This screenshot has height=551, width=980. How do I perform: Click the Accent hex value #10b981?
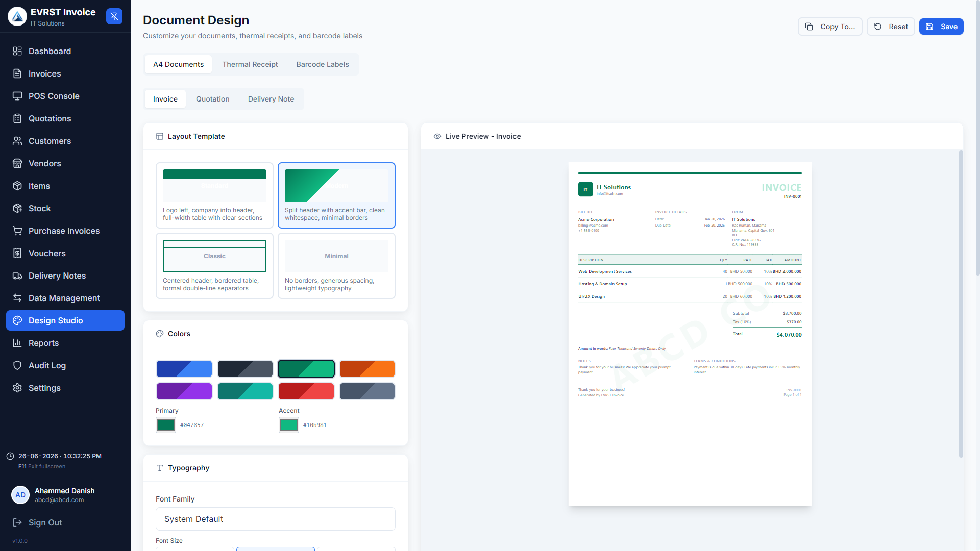315,425
